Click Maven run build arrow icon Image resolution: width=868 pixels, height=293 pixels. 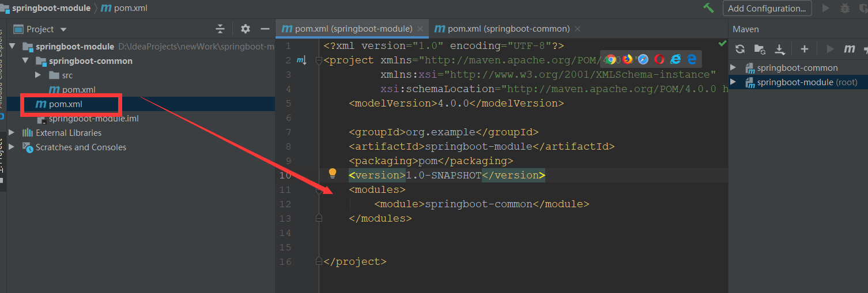click(x=831, y=49)
